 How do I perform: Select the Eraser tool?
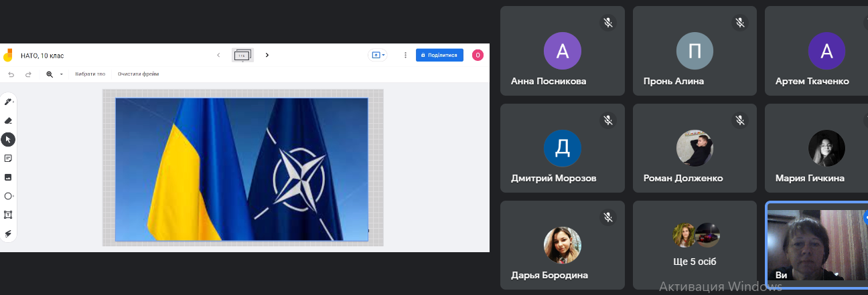pyautogui.click(x=8, y=121)
